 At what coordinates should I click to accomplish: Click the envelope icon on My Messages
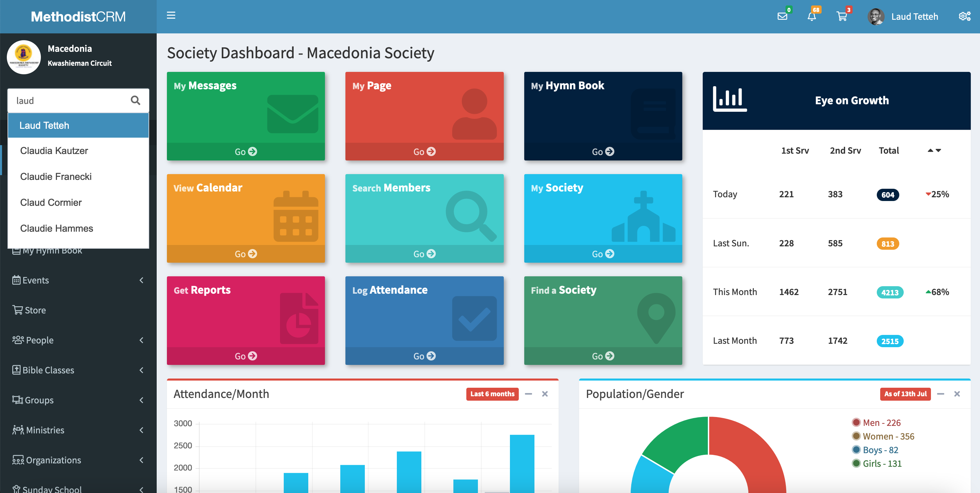(x=293, y=114)
